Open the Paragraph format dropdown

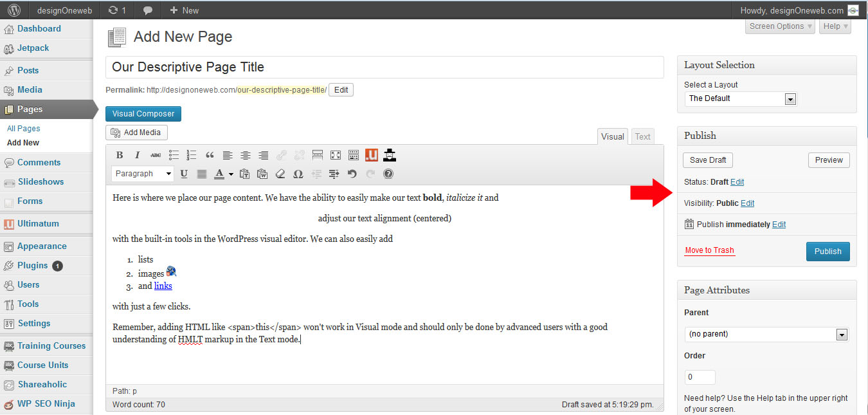(x=143, y=174)
